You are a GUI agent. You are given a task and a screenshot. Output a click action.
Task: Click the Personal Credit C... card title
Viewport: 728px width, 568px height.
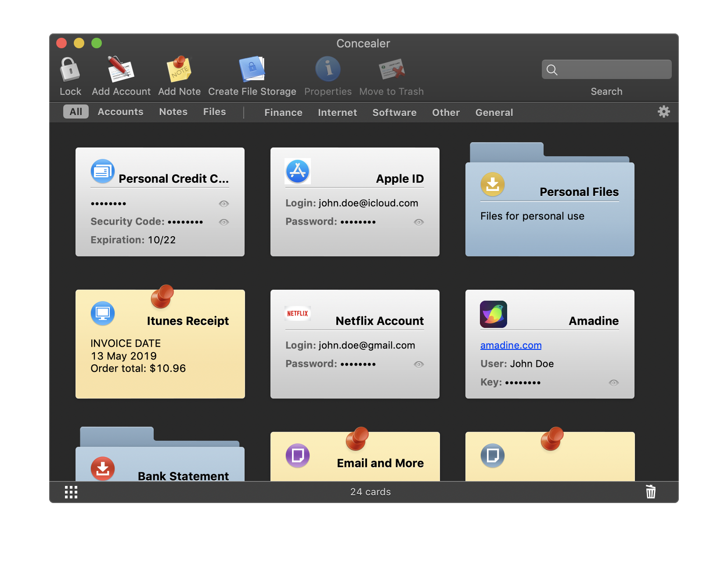tap(173, 179)
